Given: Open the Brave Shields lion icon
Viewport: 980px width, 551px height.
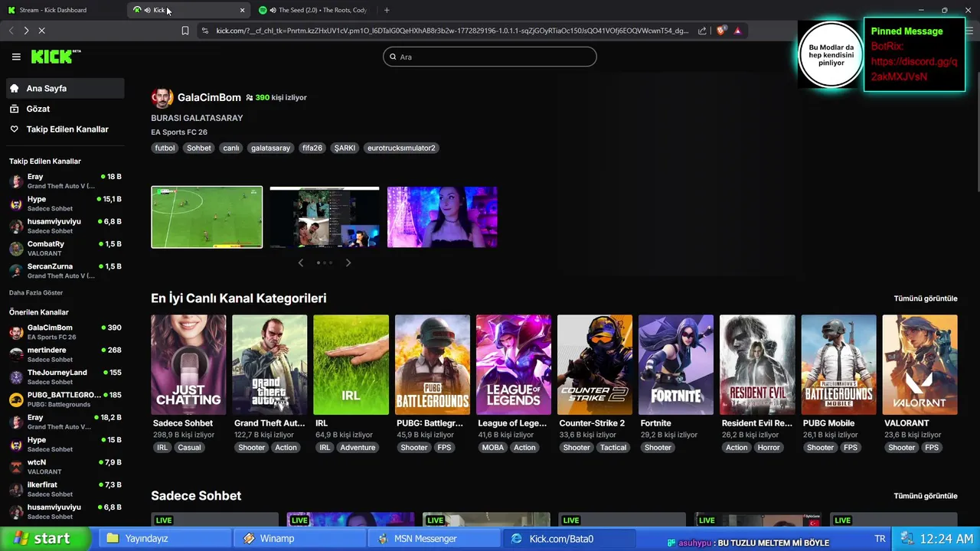Looking at the screenshot, I should [x=720, y=31].
